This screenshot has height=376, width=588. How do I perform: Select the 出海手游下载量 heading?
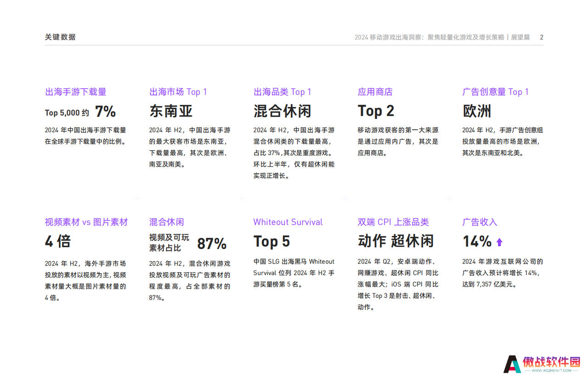[76, 92]
